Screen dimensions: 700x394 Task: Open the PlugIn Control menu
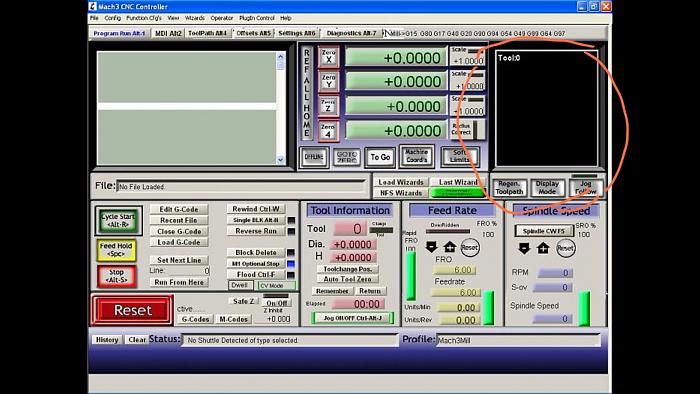click(257, 18)
